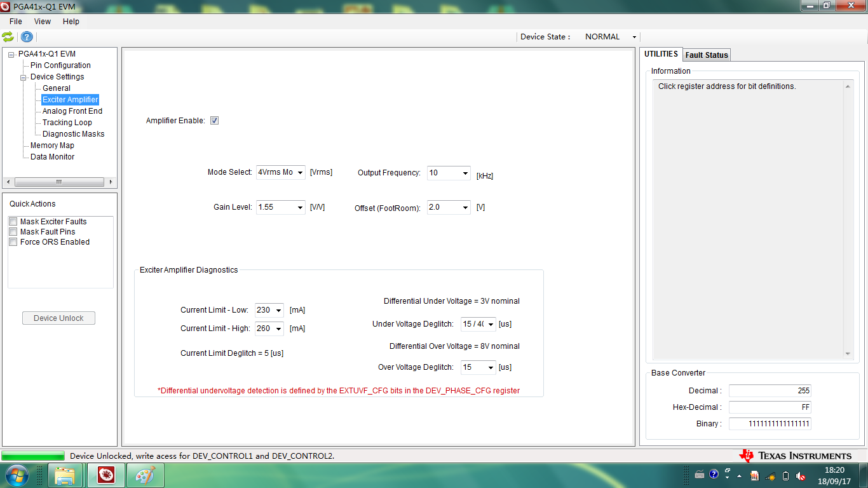Click the Information panel scroll up arrow
The height and width of the screenshot is (488, 868).
coord(848,86)
